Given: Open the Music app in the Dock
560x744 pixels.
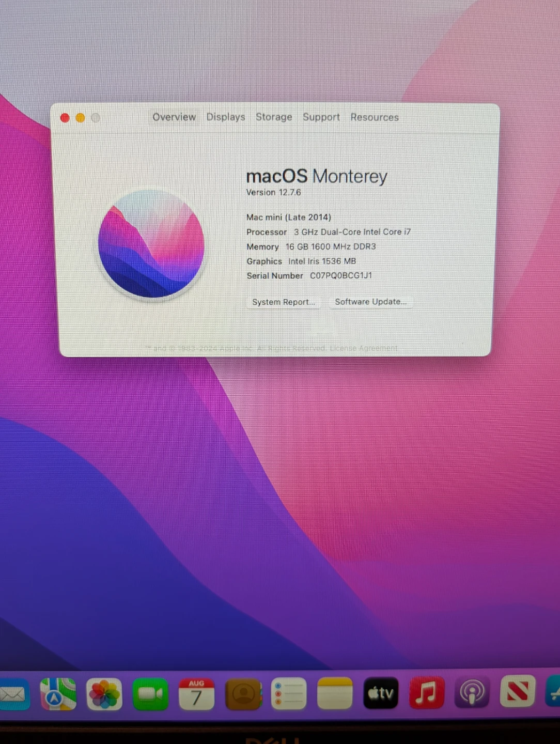Looking at the screenshot, I should [x=427, y=693].
